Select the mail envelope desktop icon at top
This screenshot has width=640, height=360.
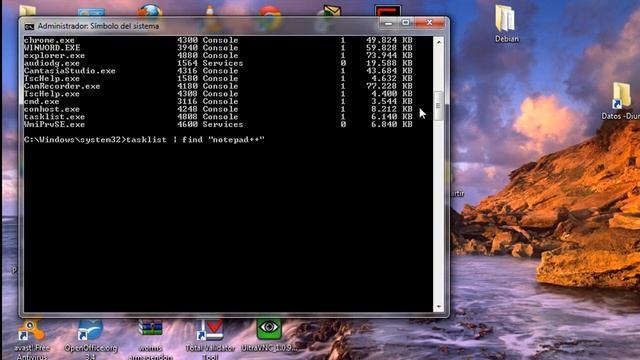click(x=331, y=11)
